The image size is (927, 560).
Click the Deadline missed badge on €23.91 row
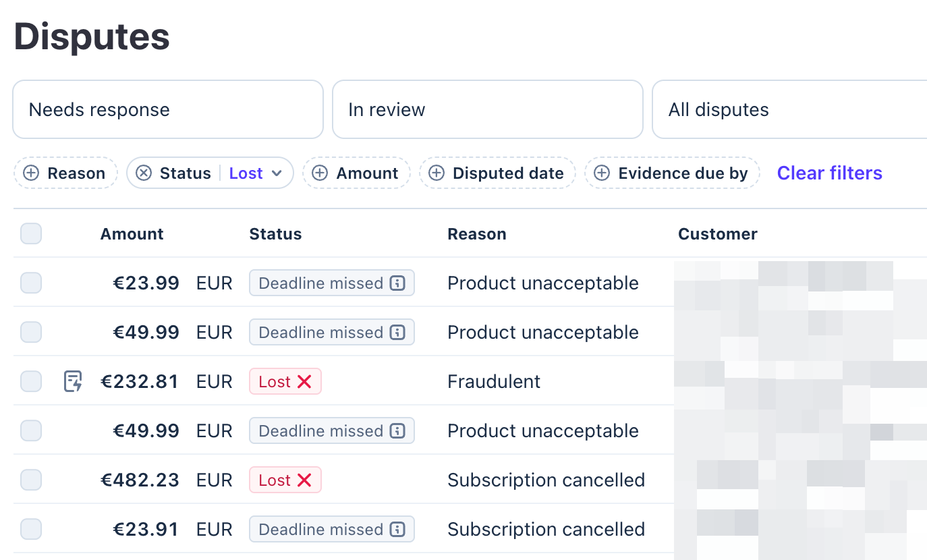tap(332, 530)
